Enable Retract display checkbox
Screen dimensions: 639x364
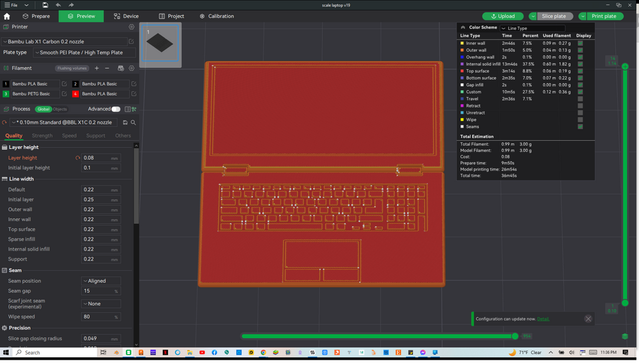coord(580,106)
